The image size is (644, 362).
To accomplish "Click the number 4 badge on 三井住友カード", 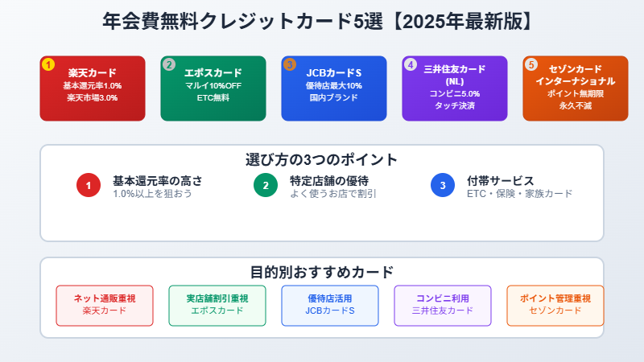I will [x=411, y=64].
